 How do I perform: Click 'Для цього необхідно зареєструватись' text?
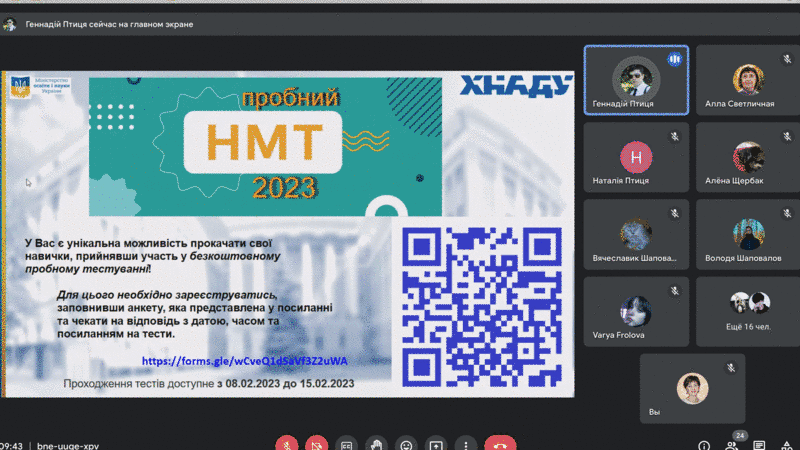click(166, 295)
